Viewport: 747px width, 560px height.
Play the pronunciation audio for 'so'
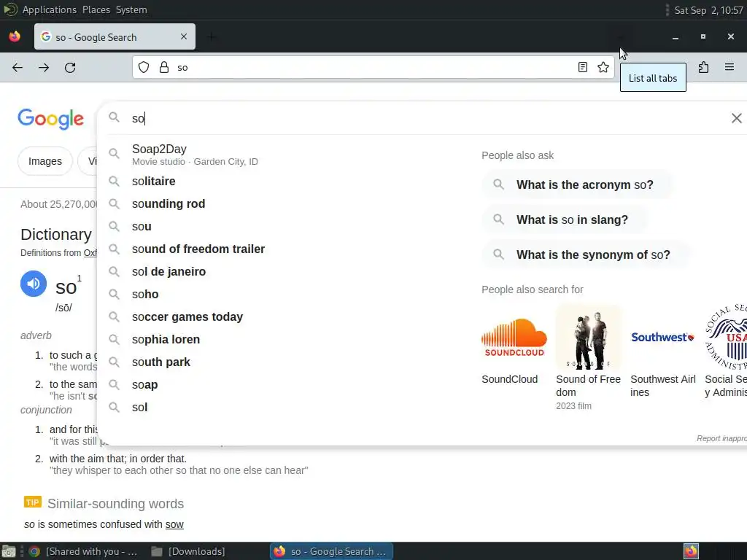34,284
